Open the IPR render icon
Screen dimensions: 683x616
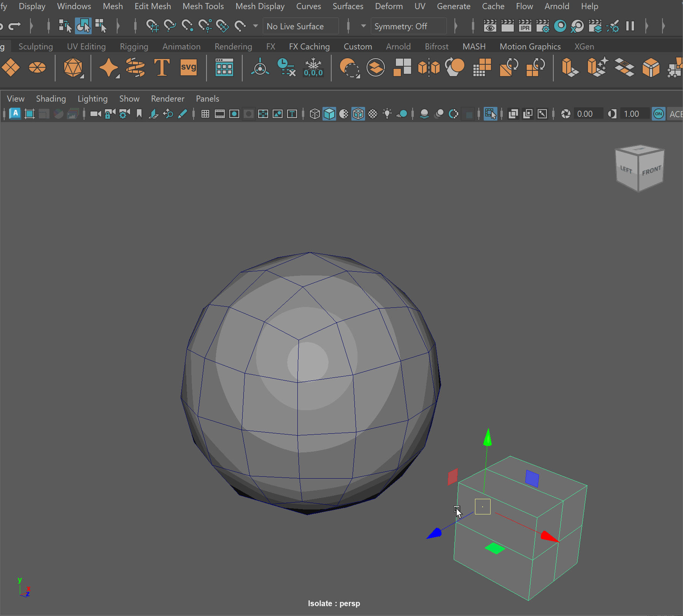coord(525,26)
